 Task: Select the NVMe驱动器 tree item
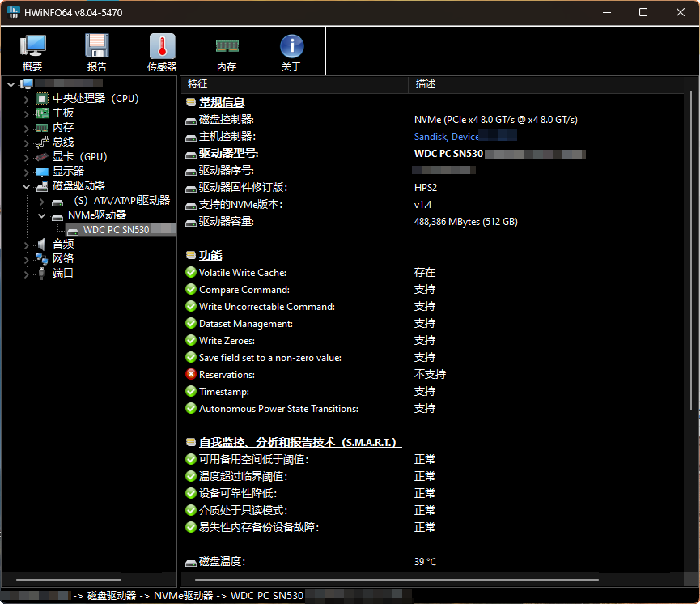coord(97,215)
